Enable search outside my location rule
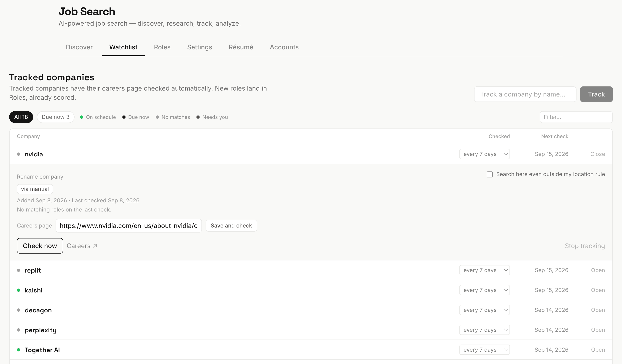 pyautogui.click(x=489, y=174)
